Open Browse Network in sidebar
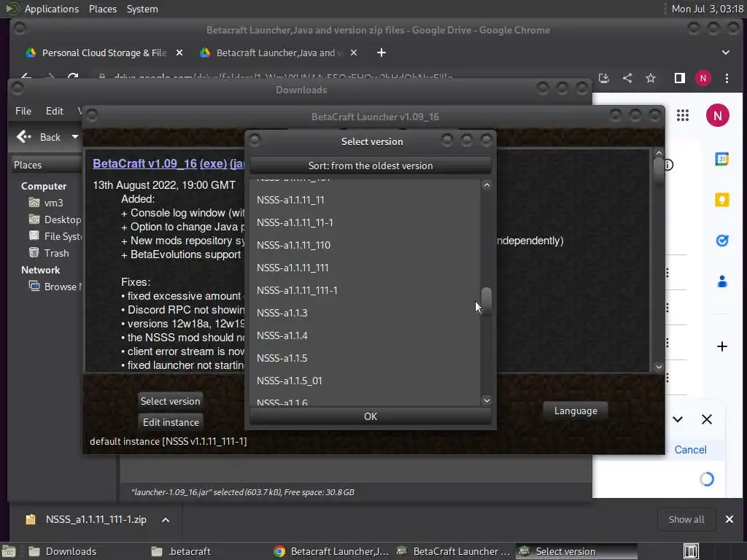 tap(55, 287)
